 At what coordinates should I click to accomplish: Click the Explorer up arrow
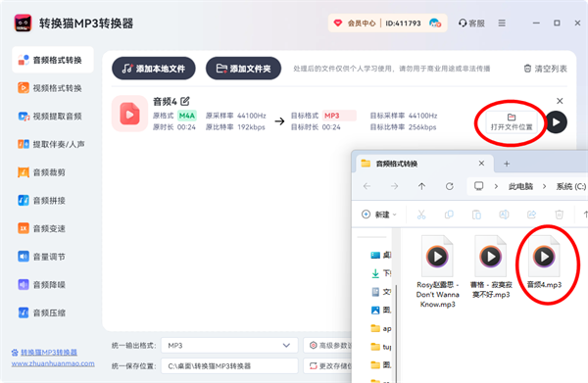(421, 186)
